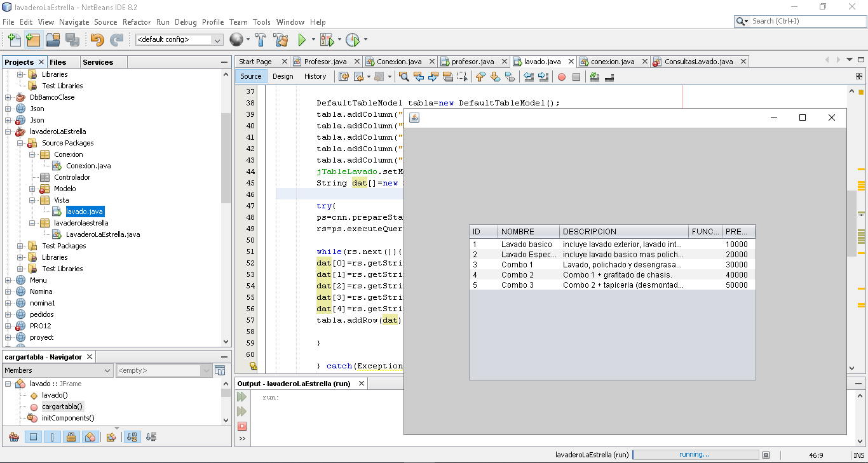Open the Tools menu

click(x=262, y=22)
